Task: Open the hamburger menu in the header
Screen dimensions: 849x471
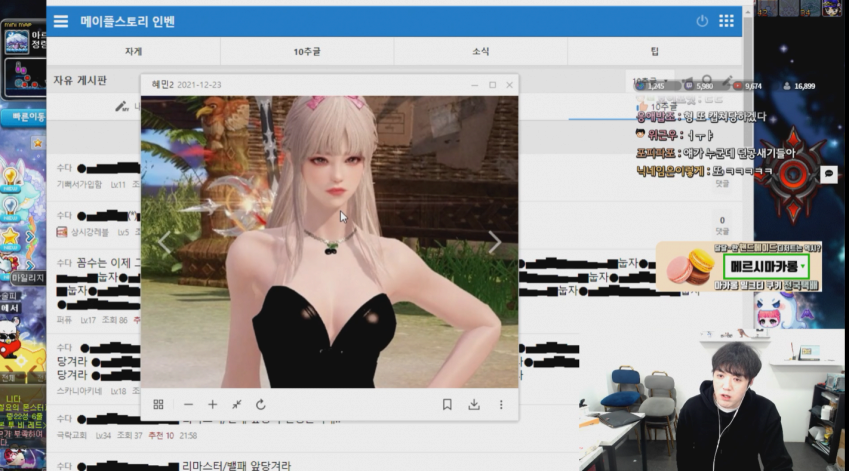Action: pos(61,21)
